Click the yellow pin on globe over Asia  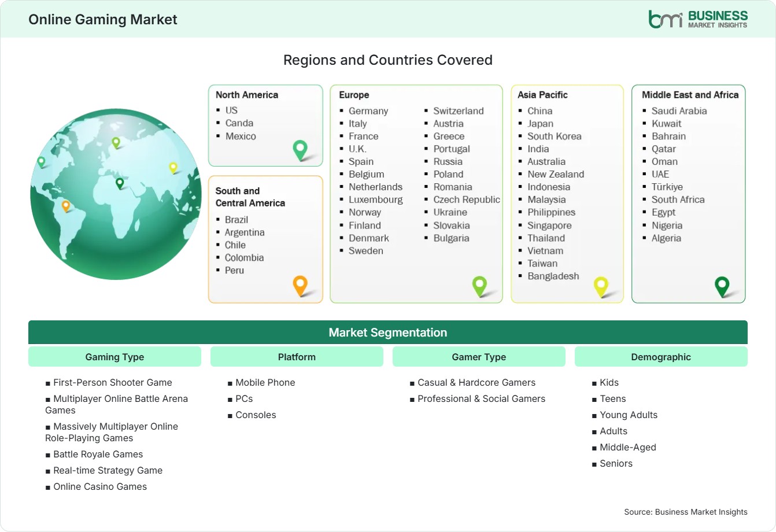click(x=173, y=168)
